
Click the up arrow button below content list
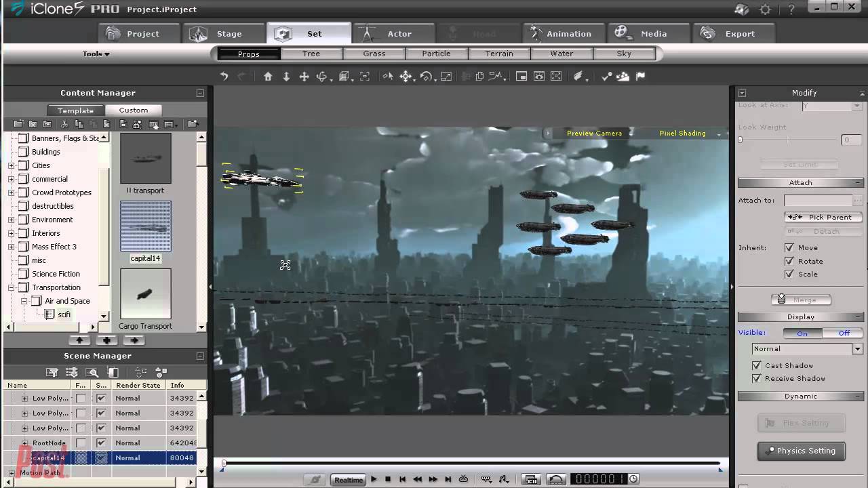tap(79, 340)
